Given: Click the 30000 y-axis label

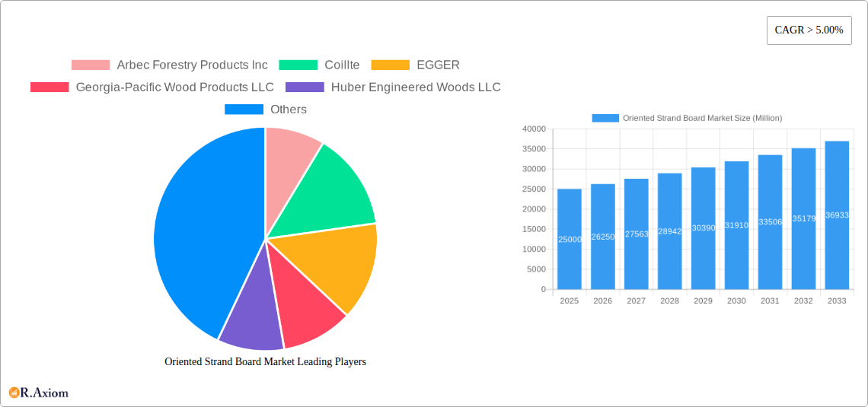Looking at the screenshot, I should [x=534, y=169].
